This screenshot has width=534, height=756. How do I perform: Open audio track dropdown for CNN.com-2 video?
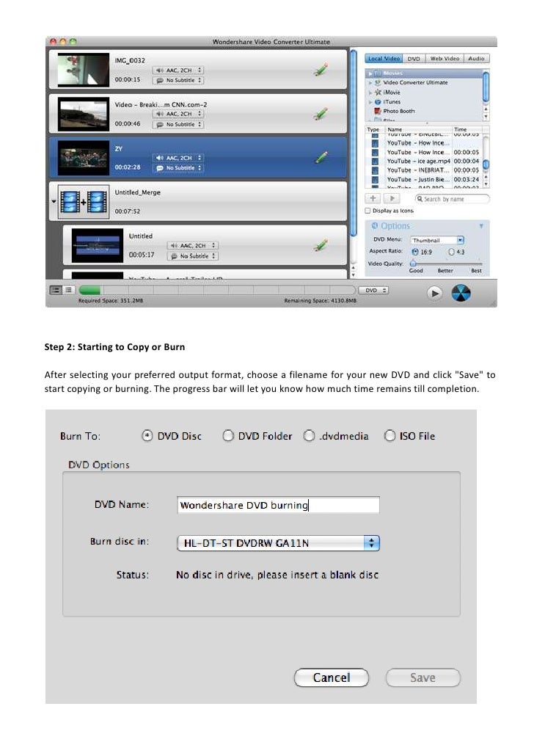click(178, 114)
